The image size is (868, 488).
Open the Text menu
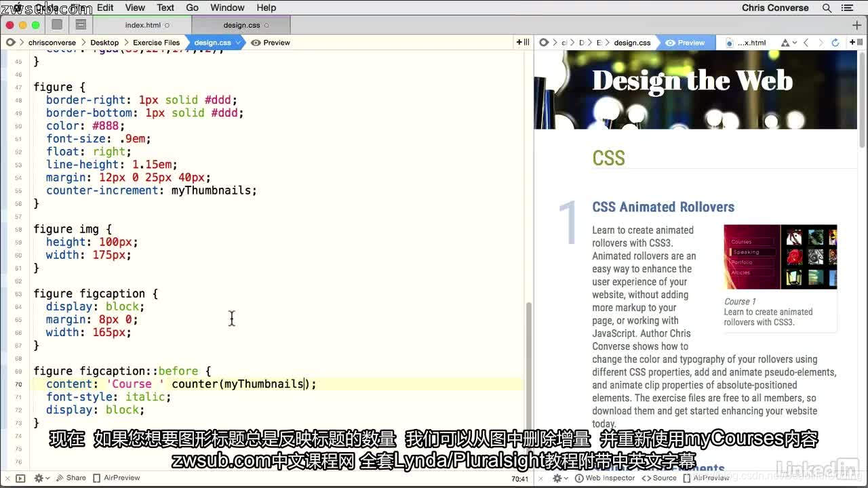[x=165, y=7]
